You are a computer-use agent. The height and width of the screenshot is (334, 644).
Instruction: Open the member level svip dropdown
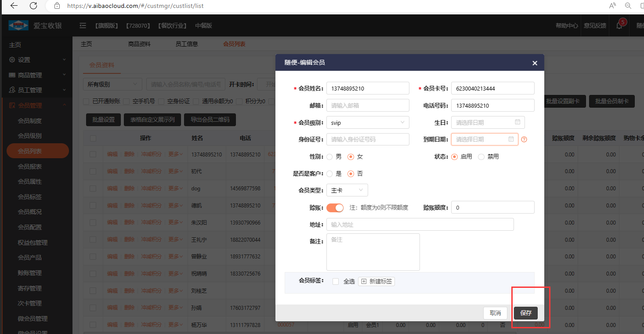(368, 123)
